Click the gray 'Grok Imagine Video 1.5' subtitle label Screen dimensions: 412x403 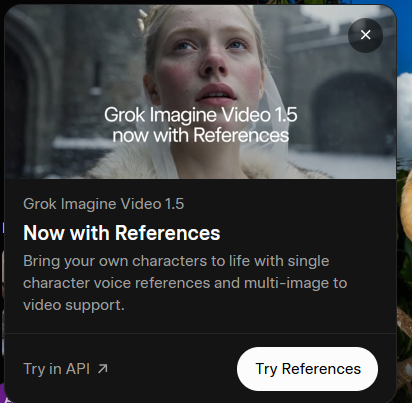103,204
